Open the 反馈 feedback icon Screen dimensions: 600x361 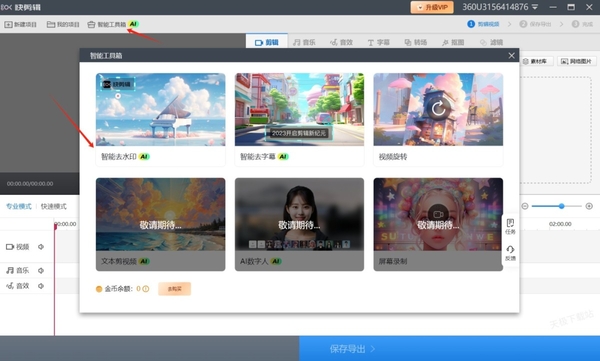pyautogui.click(x=510, y=253)
